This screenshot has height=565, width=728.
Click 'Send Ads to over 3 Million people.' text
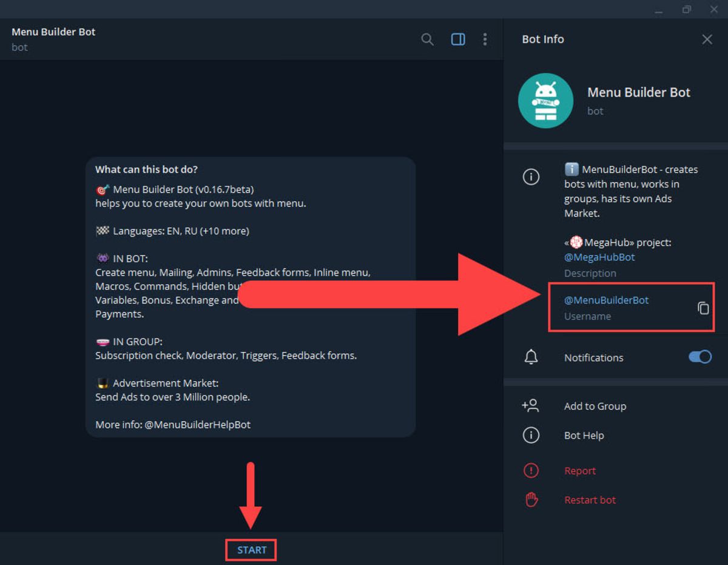[x=173, y=397]
